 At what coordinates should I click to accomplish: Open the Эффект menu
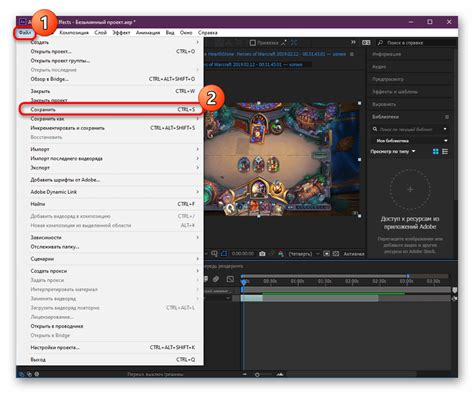121,33
